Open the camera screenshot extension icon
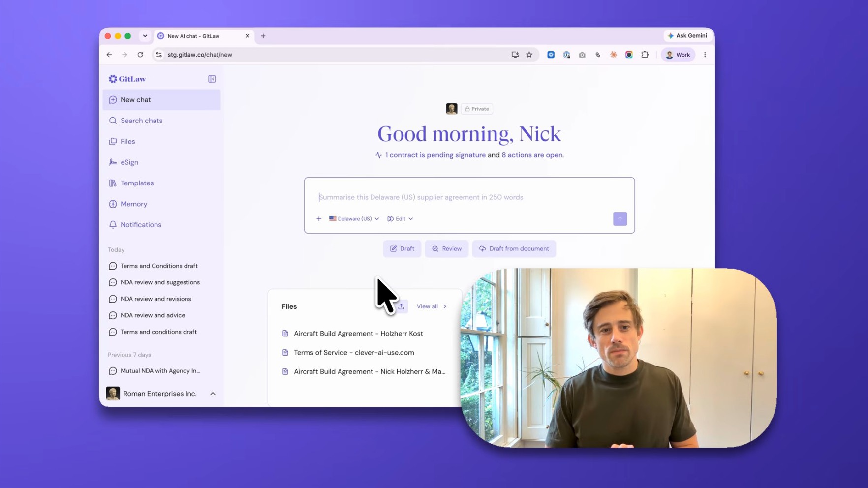 (x=582, y=55)
